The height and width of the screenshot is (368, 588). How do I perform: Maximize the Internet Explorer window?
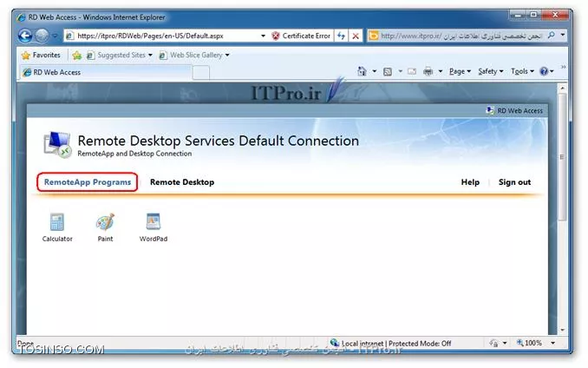pyautogui.click(x=533, y=15)
